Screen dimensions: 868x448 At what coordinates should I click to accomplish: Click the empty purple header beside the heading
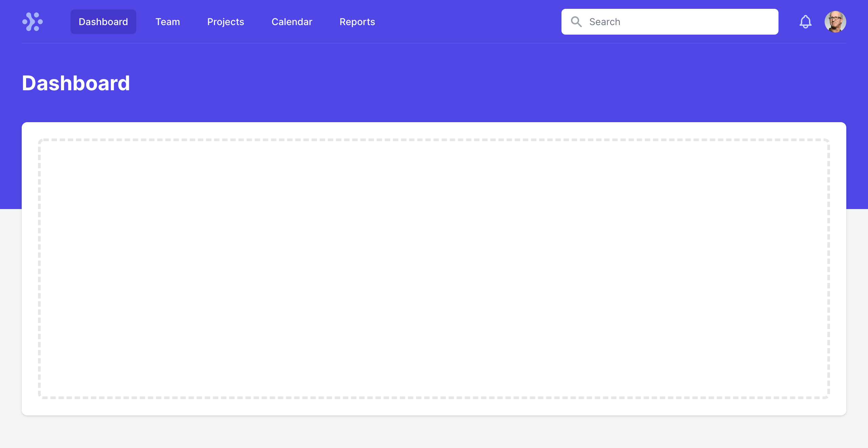[x=475, y=83]
